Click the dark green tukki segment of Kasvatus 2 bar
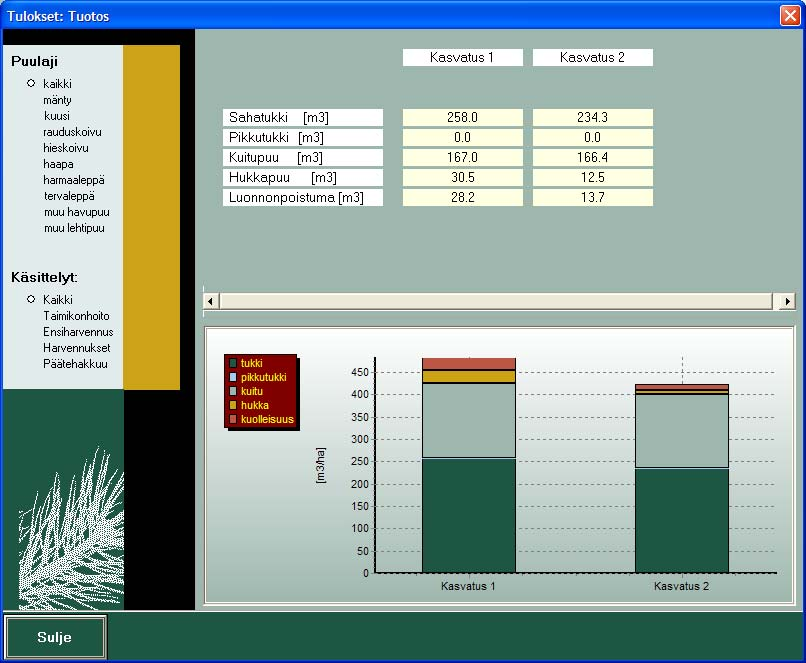806x663 pixels. click(x=682, y=521)
